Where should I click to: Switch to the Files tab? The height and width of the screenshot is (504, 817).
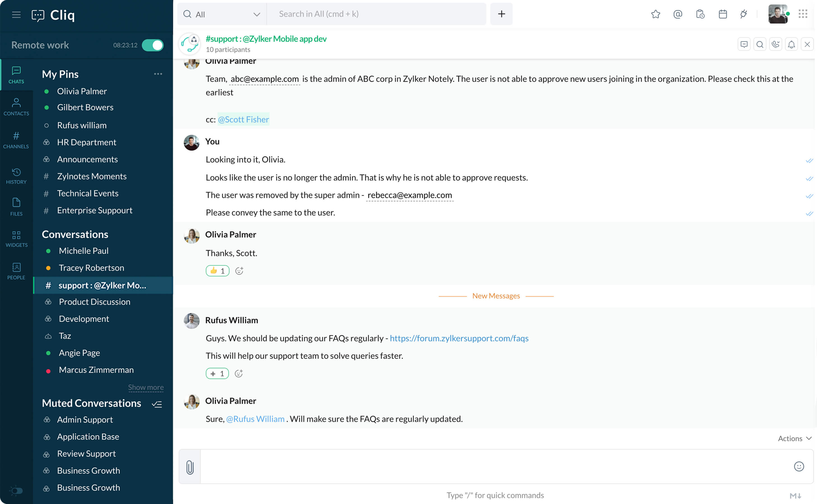16,207
